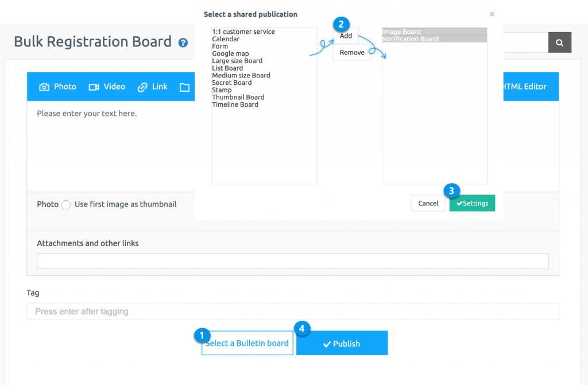Switch to the HTML Editor

click(525, 87)
